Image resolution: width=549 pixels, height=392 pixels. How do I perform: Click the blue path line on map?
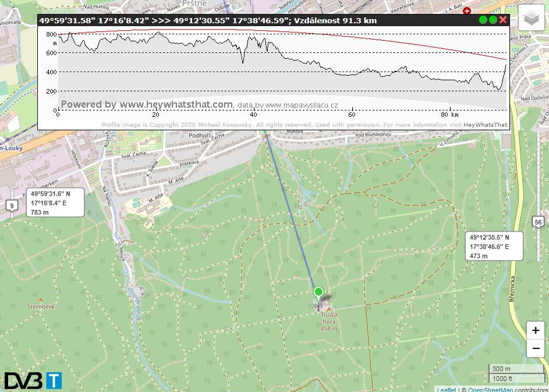tap(292, 215)
